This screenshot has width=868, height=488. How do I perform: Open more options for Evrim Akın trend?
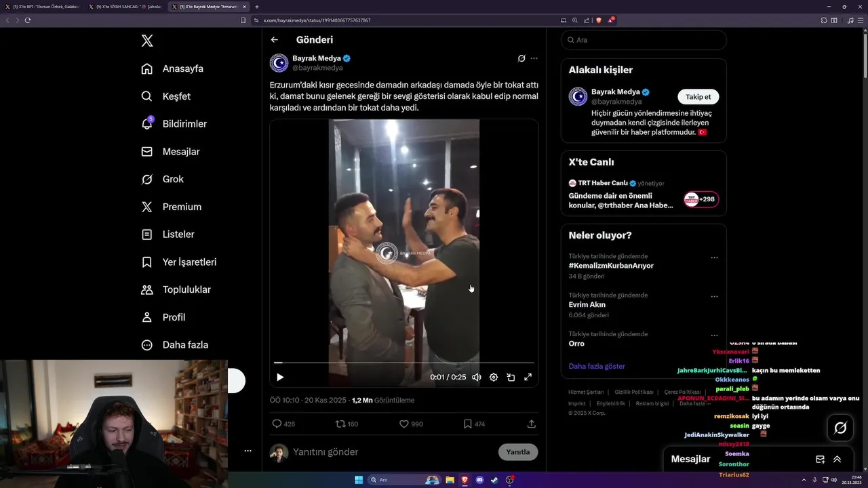(x=714, y=297)
